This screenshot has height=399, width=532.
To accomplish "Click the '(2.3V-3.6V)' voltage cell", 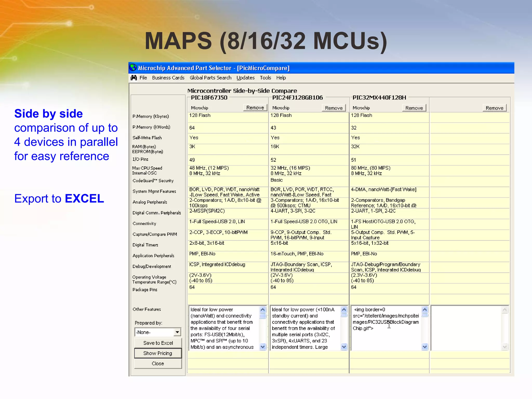I will [x=364, y=275].
